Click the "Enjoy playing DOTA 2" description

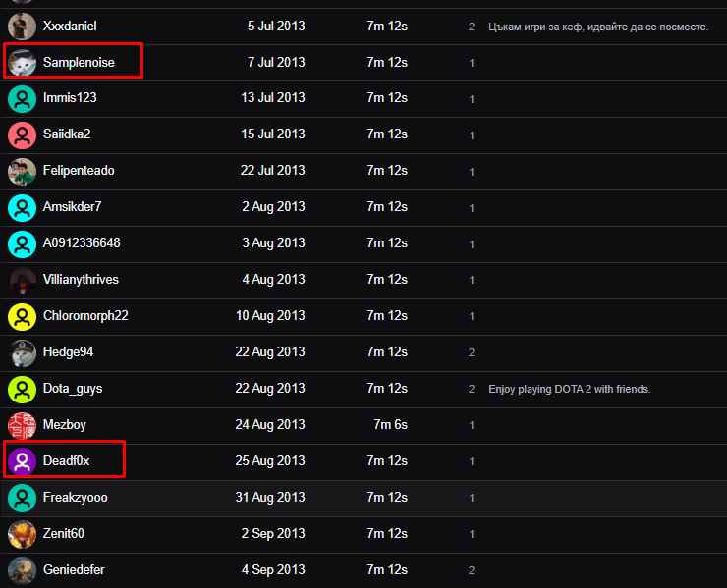tap(569, 390)
